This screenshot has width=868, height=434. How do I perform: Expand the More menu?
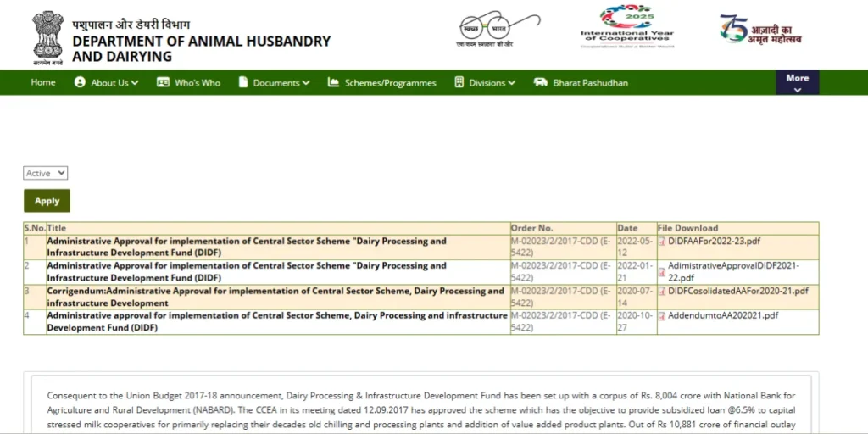point(797,82)
